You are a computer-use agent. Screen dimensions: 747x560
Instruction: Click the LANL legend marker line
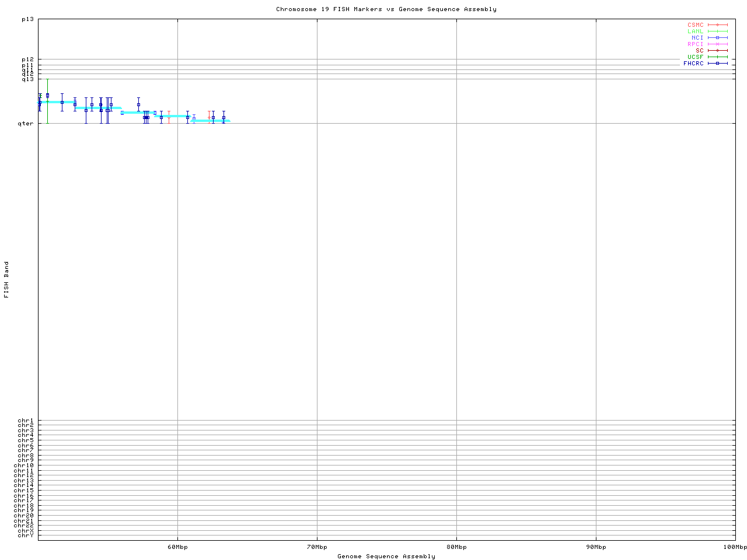[x=717, y=32]
